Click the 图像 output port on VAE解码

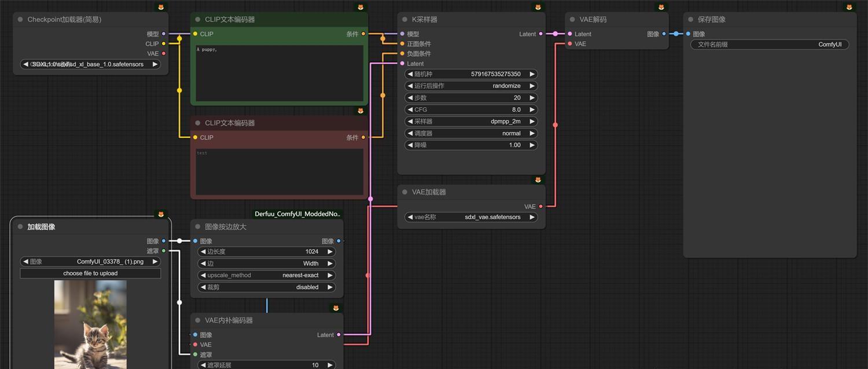pos(664,34)
